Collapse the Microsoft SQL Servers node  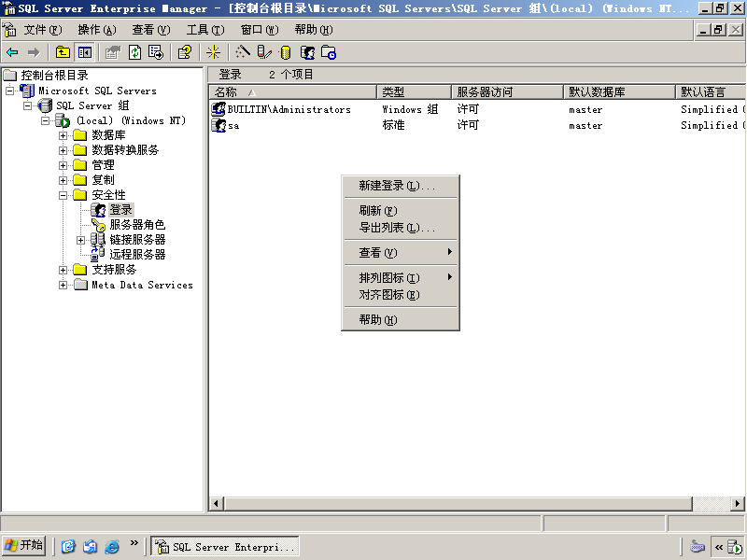(9, 91)
